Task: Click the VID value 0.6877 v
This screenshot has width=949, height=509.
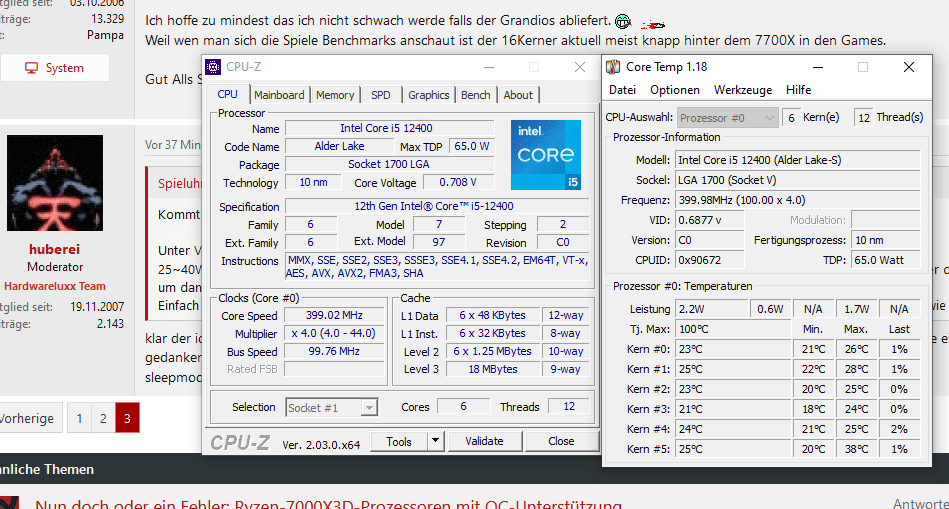Action: [709, 220]
